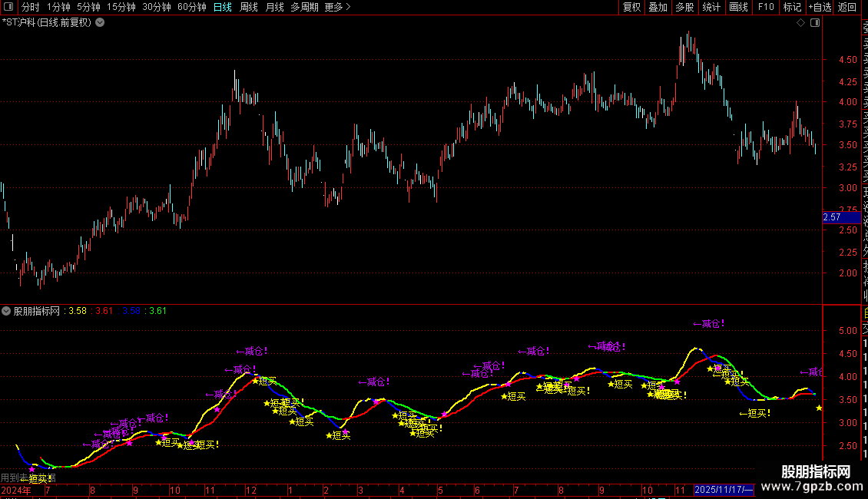
Task: Click the green 3.61 indicator value
Action: click(157, 311)
